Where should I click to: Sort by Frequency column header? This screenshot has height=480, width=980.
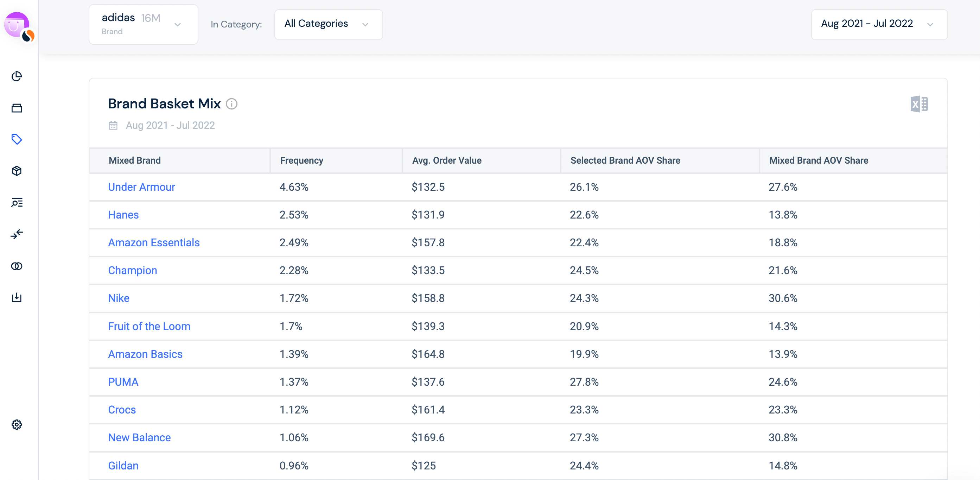(x=301, y=160)
